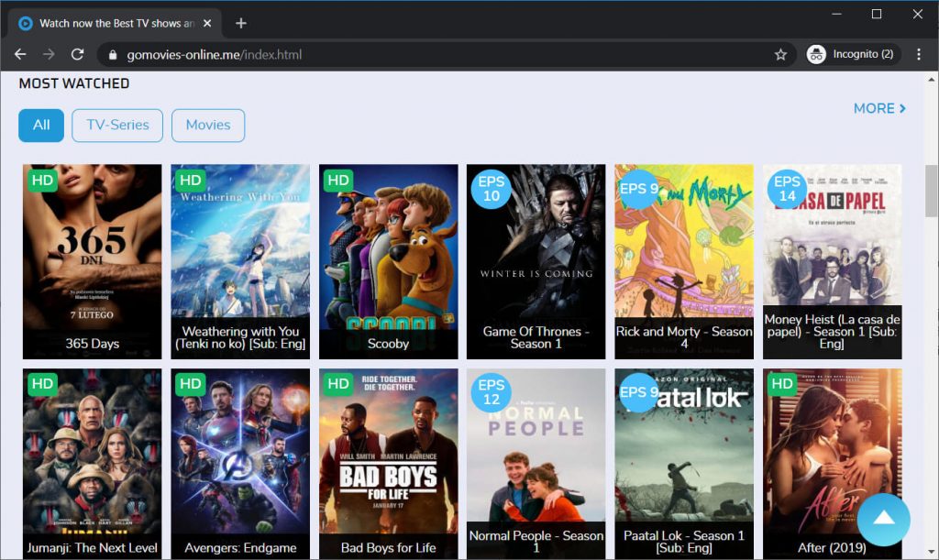Bookmark this page with the star icon
The height and width of the screenshot is (560, 939).
(780, 54)
